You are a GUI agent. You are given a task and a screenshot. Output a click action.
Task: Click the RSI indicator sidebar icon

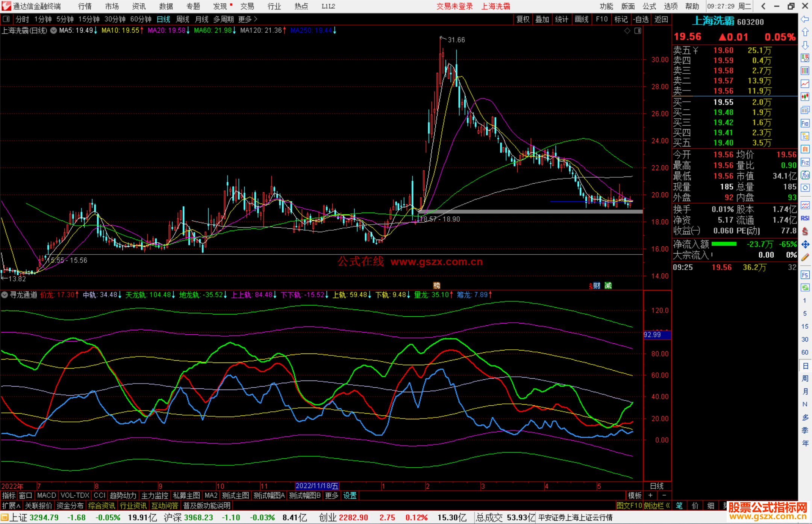pos(805,218)
